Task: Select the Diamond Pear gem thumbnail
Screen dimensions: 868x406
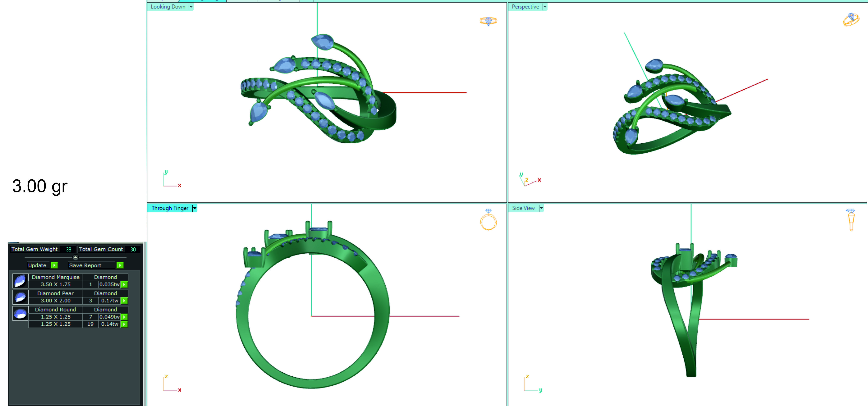Action: [x=20, y=297]
